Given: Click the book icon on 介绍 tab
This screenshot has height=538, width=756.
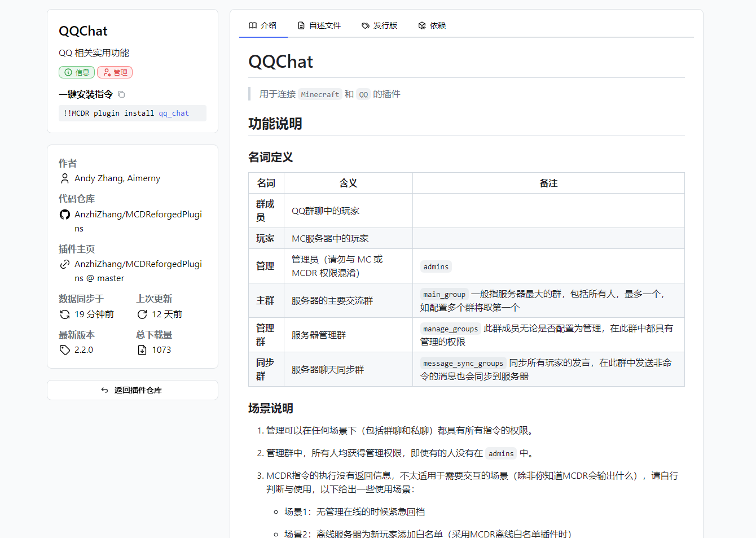Looking at the screenshot, I should pos(253,25).
